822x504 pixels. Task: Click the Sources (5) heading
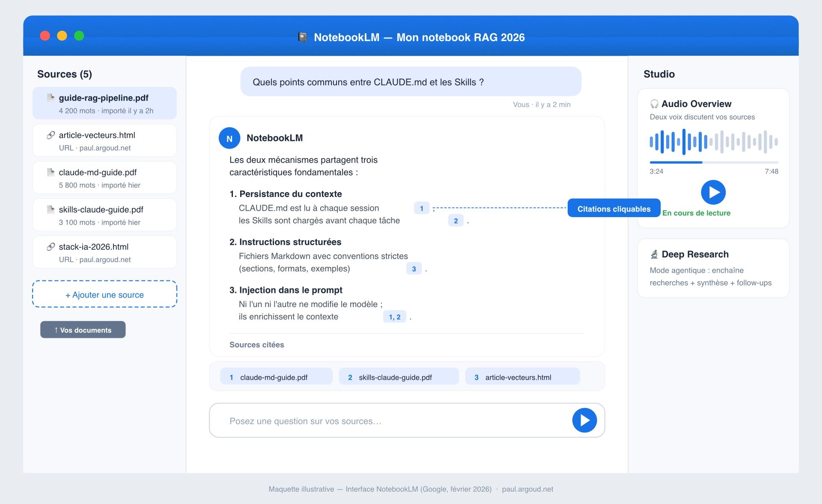65,74
